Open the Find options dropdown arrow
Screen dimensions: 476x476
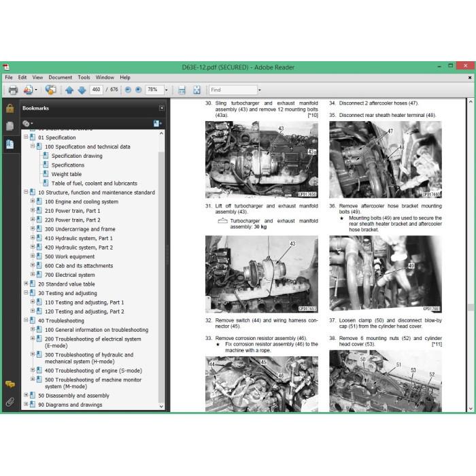coord(259,90)
